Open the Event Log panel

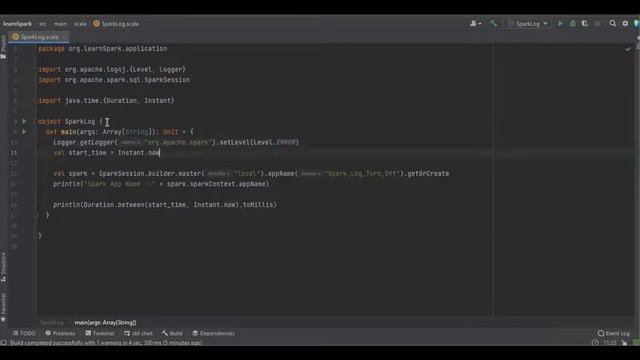[614, 333]
